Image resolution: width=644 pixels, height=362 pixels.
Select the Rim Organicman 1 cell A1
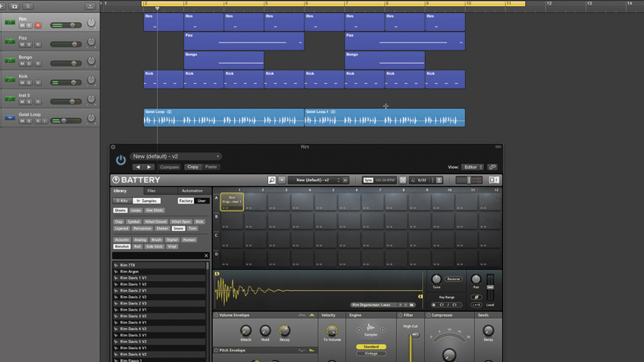[x=232, y=202]
